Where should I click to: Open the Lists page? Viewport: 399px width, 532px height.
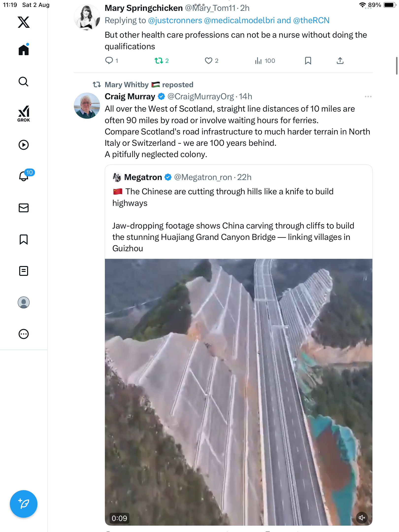click(x=24, y=271)
